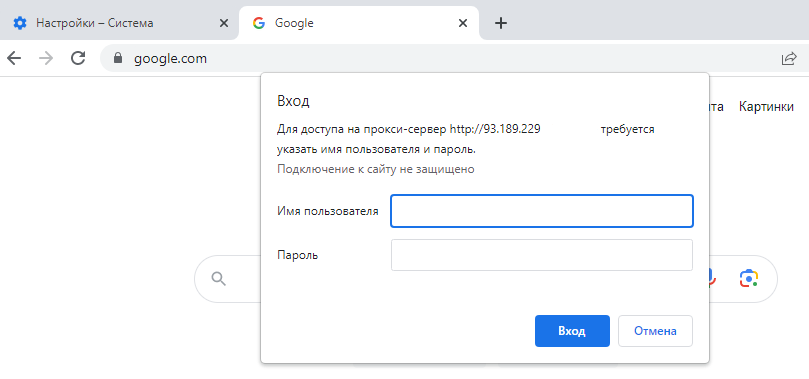809x379 pixels.
Task: Cancel the proxy dialog with Отмена
Action: 655,331
